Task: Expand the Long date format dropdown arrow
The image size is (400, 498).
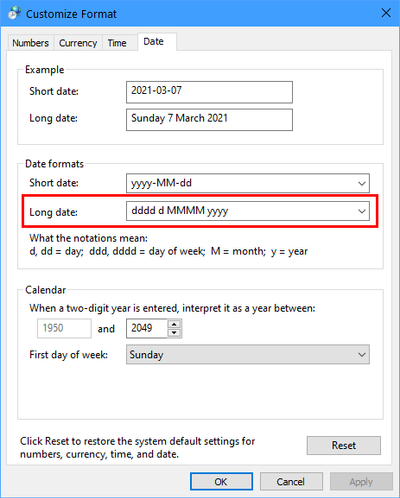Action: pyautogui.click(x=362, y=211)
